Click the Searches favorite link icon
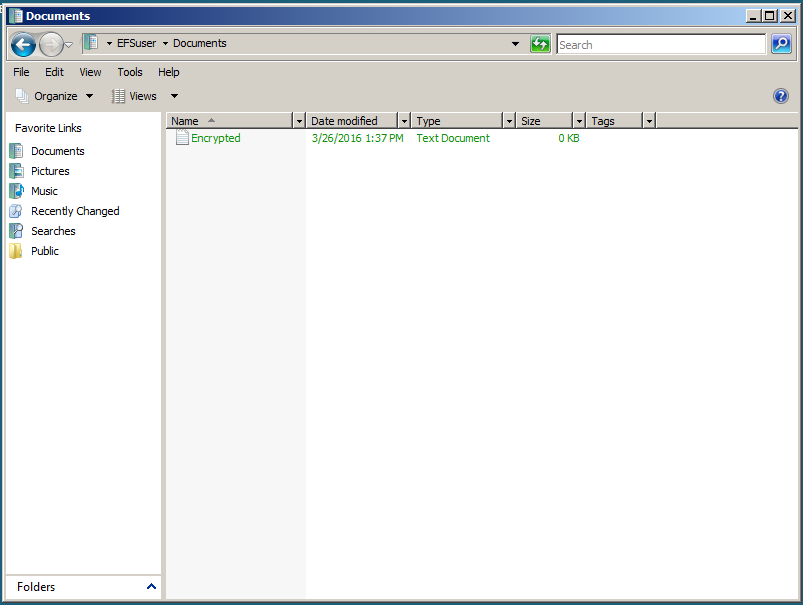The width and height of the screenshot is (803, 605). click(16, 231)
